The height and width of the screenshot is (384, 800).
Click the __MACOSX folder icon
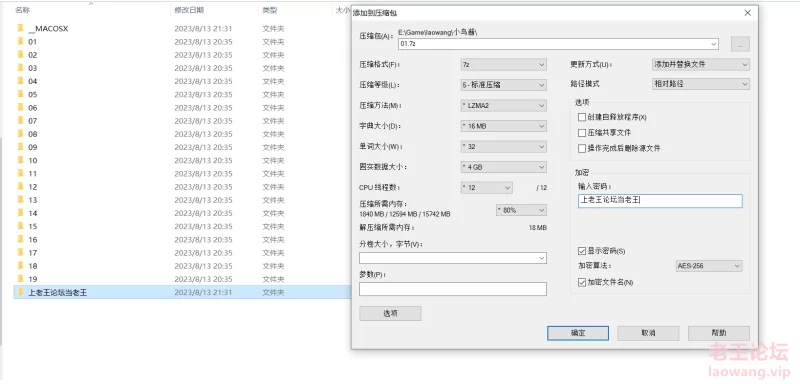point(20,28)
